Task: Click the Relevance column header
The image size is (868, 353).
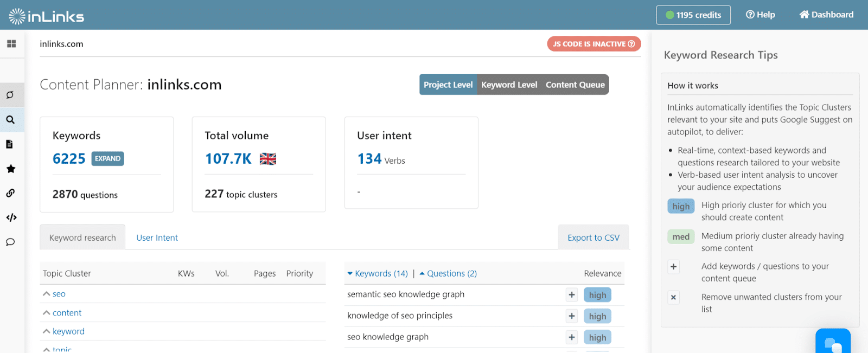Action: point(602,274)
